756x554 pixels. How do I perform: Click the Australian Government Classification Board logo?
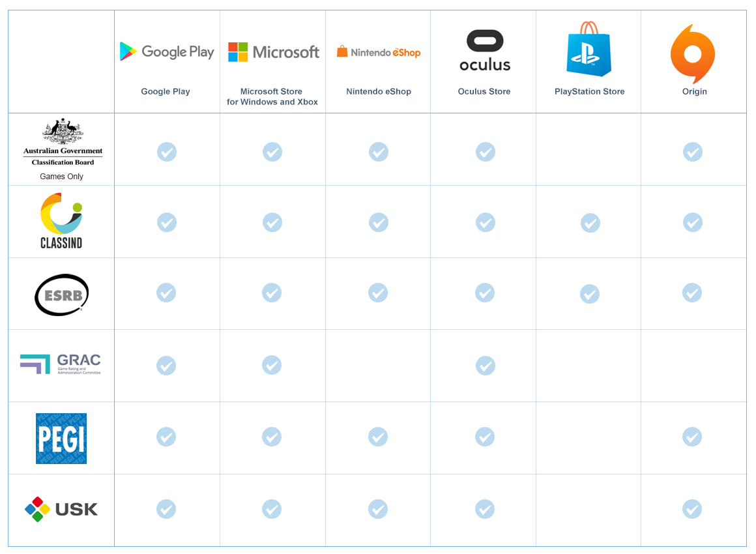click(63, 141)
